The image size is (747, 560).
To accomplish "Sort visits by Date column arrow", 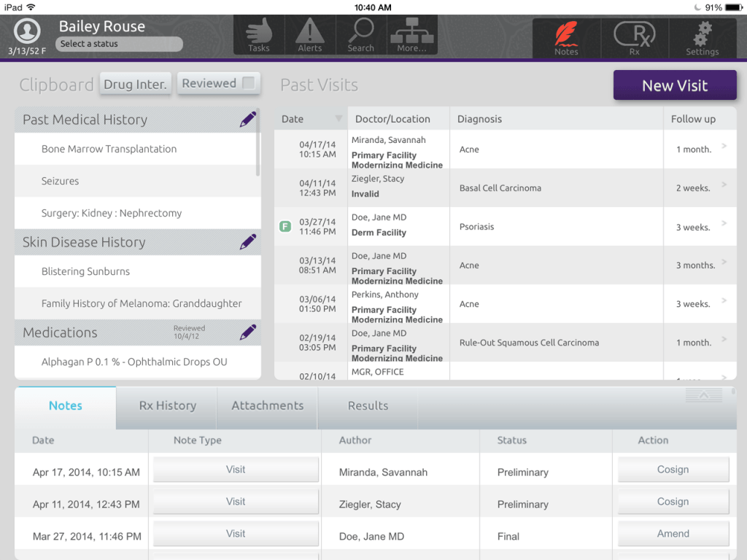I will point(338,119).
